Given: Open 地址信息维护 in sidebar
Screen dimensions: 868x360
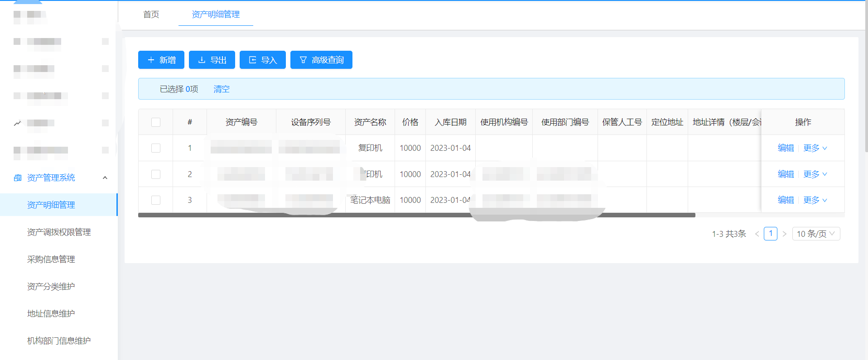Looking at the screenshot, I should [x=59, y=313].
